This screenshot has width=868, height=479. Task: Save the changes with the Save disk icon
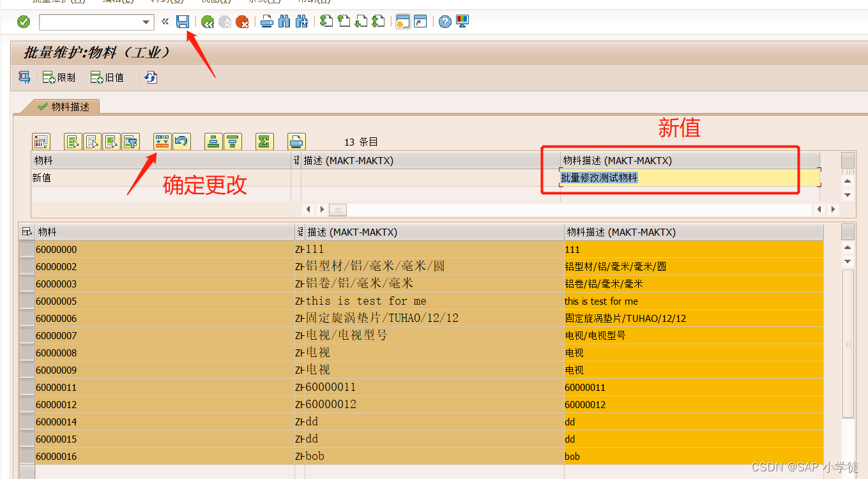pyautogui.click(x=183, y=21)
